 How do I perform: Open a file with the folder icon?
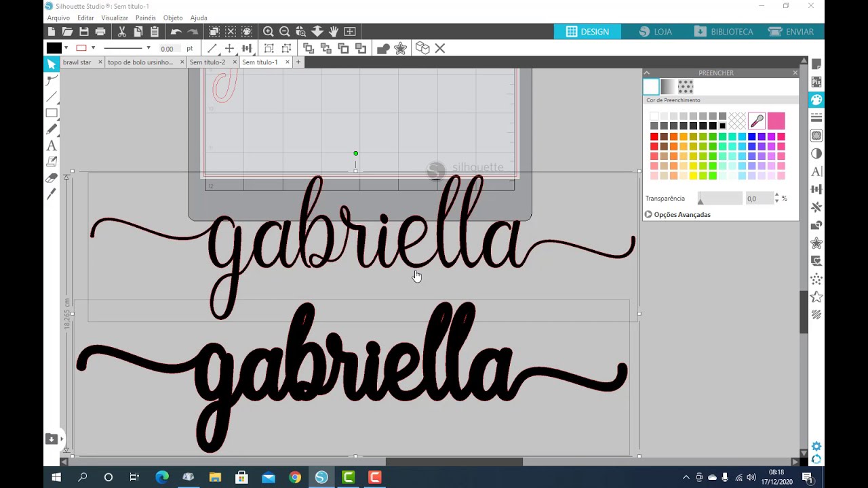[x=67, y=31]
